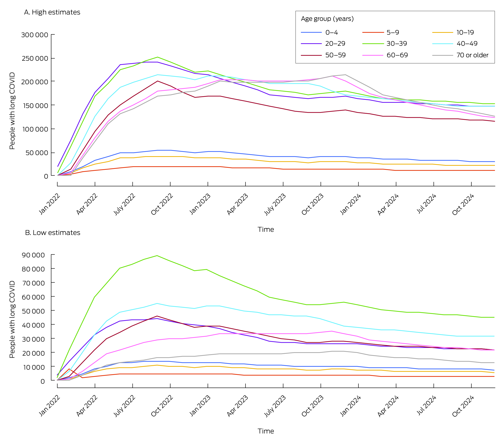Click the 5–9 legend color line
Viewport: 504px width, 445px height.
point(373,32)
